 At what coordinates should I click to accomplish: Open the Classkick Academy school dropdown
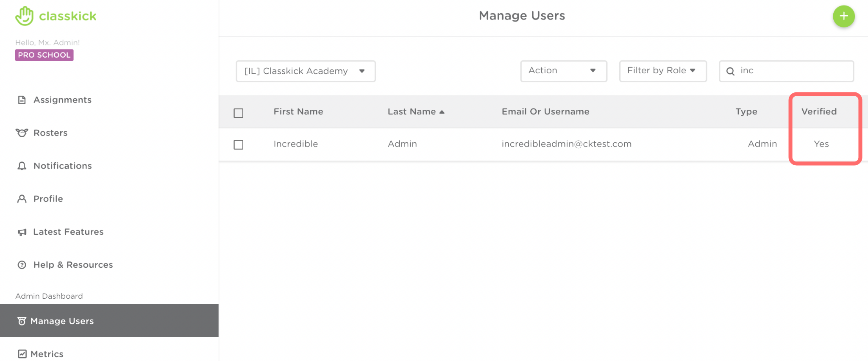click(306, 71)
